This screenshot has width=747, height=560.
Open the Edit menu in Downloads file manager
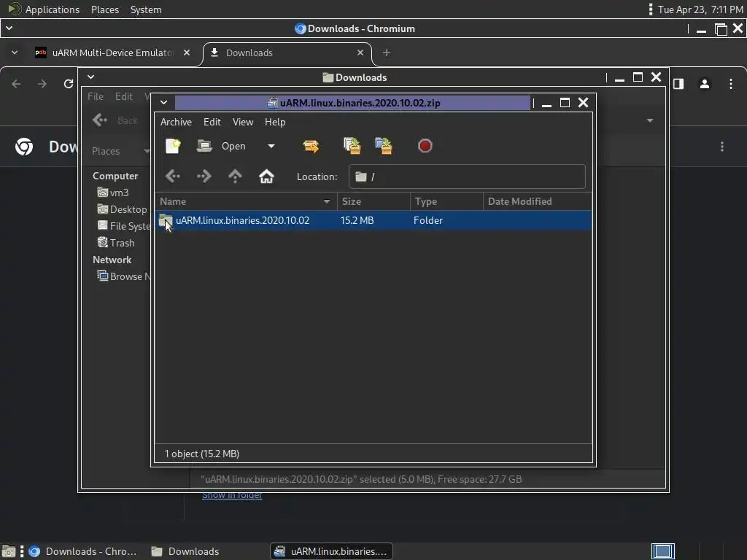coord(124,96)
